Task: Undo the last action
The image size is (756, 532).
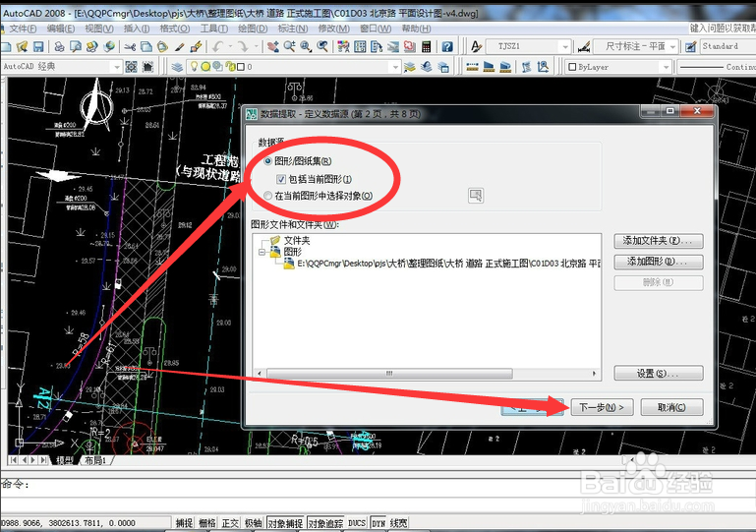Action: click(218, 47)
